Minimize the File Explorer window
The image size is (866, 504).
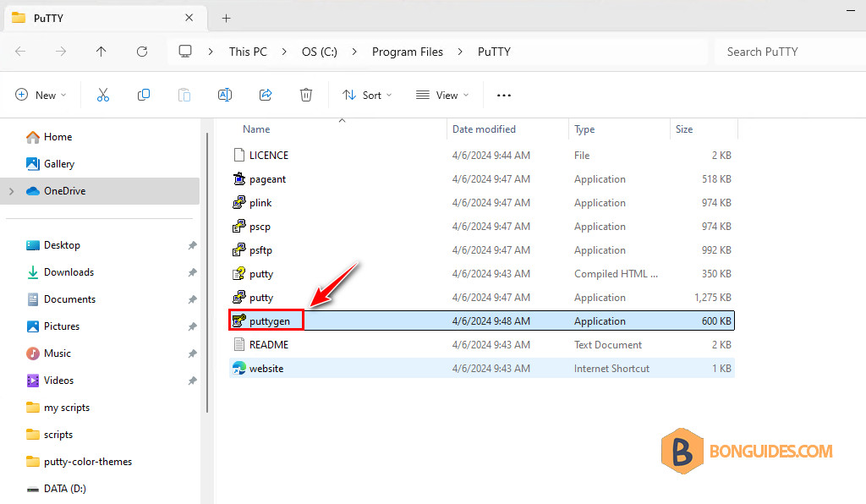[x=851, y=10]
